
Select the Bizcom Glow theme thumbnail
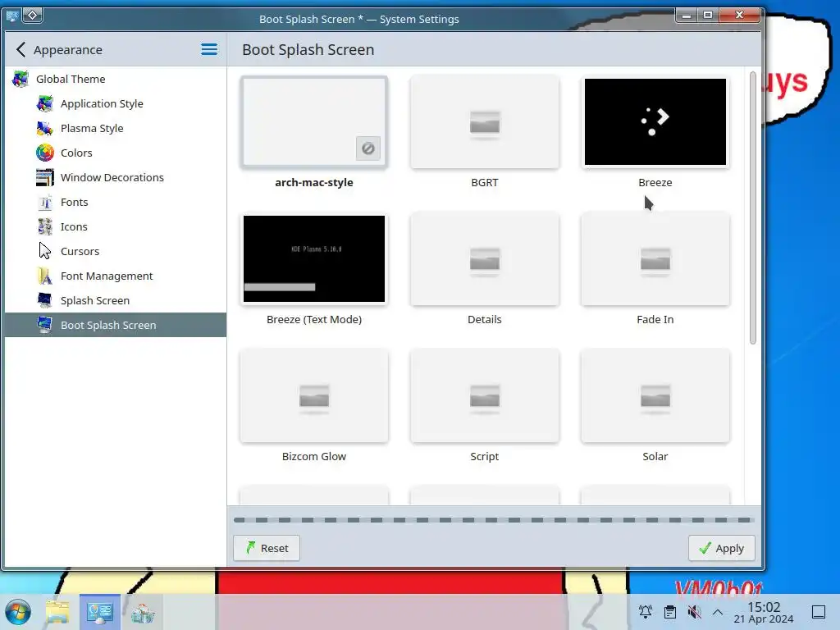[x=314, y=396]
